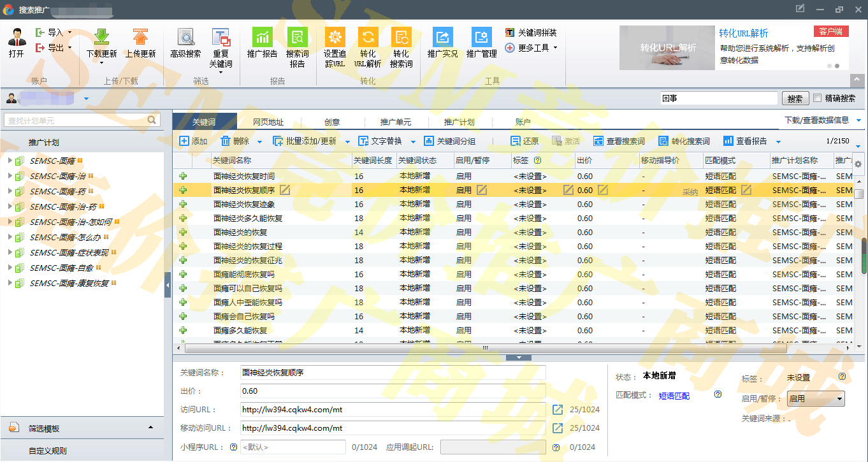Click help icon beside 标签 header
The height and width of the screenshot is (462, 868).
537,161
